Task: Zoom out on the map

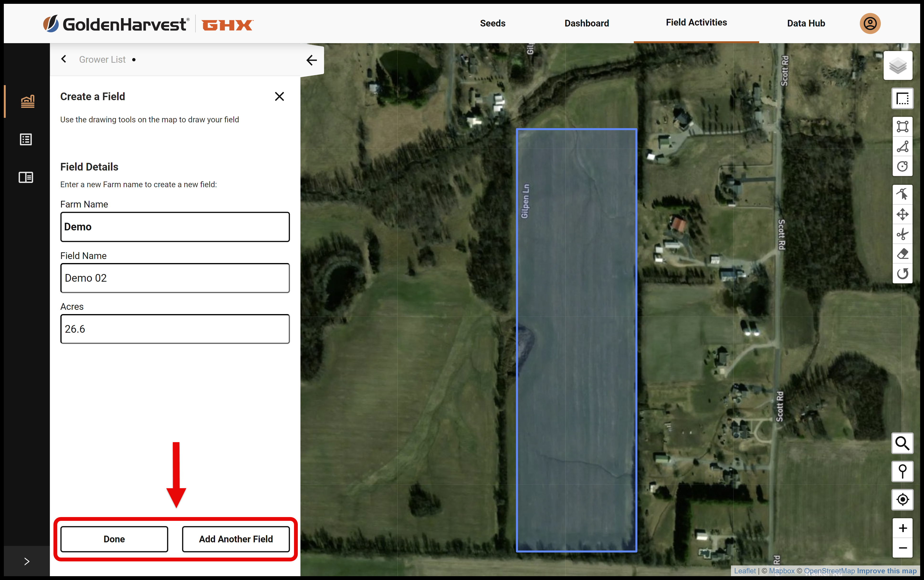Action: [902, 548]
